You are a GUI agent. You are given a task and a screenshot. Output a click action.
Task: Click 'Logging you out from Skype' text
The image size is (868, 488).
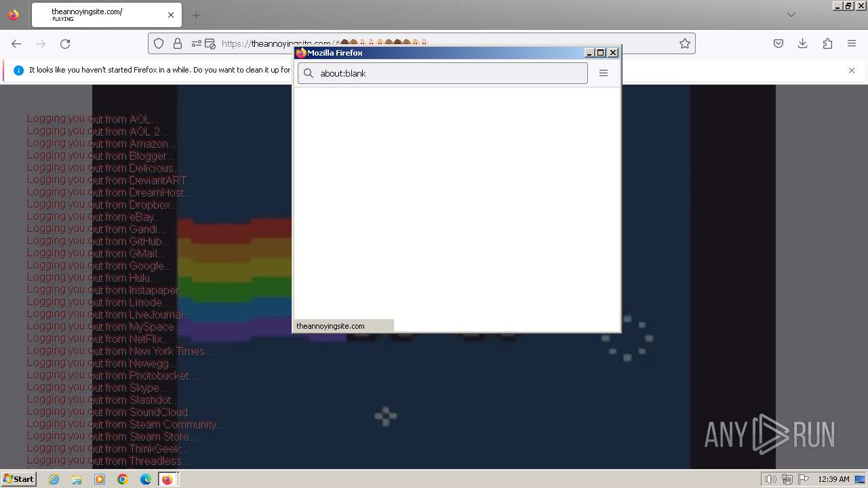pyautogui.click(x=98, y=388)
